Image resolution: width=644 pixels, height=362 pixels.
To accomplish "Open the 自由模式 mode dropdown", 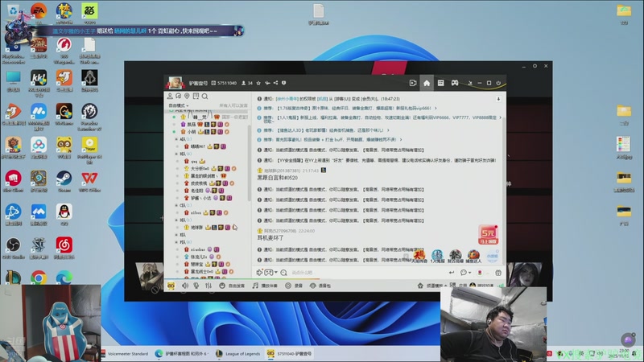I will click(179, 105).
